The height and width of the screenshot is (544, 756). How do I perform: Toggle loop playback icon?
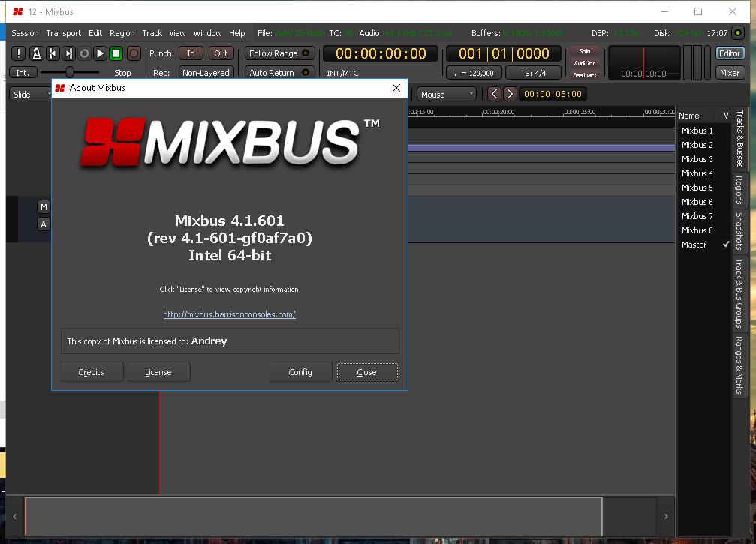pyautogui.click(x=84, y=53)
